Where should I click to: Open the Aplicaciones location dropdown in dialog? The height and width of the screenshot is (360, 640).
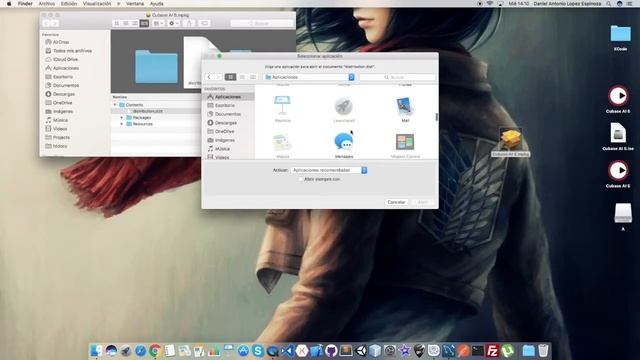pyautogui.click(x=309, y=77)
